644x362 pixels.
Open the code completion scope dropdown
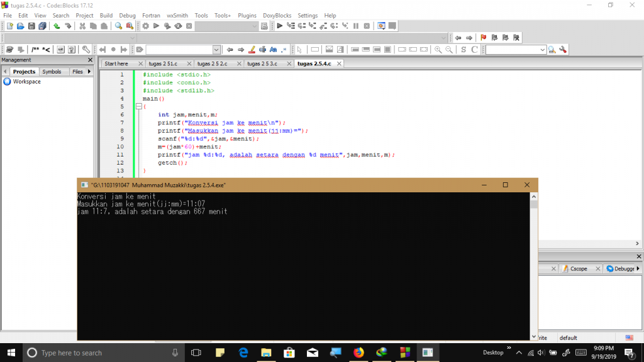pyautogui.click(x=132, y=38)
